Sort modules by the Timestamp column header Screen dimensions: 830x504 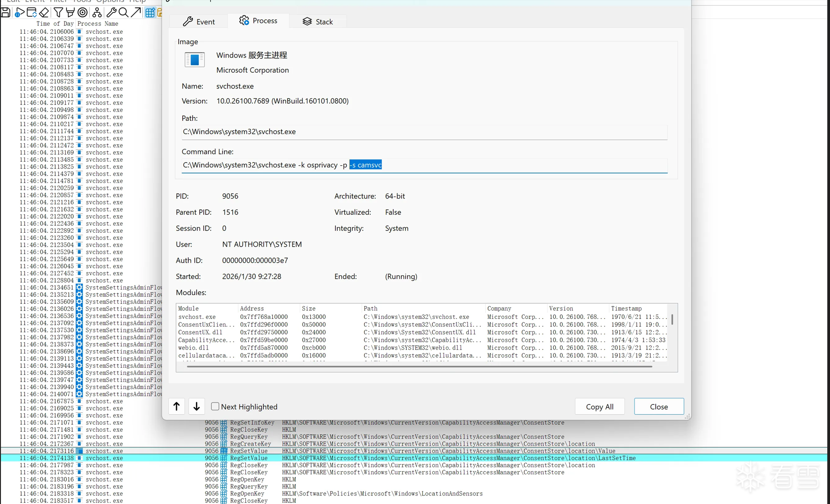click(638, 309)
